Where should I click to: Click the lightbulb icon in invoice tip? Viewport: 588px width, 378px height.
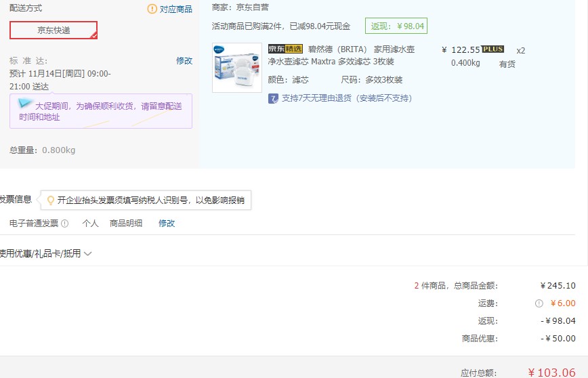(x=51, y=201)
